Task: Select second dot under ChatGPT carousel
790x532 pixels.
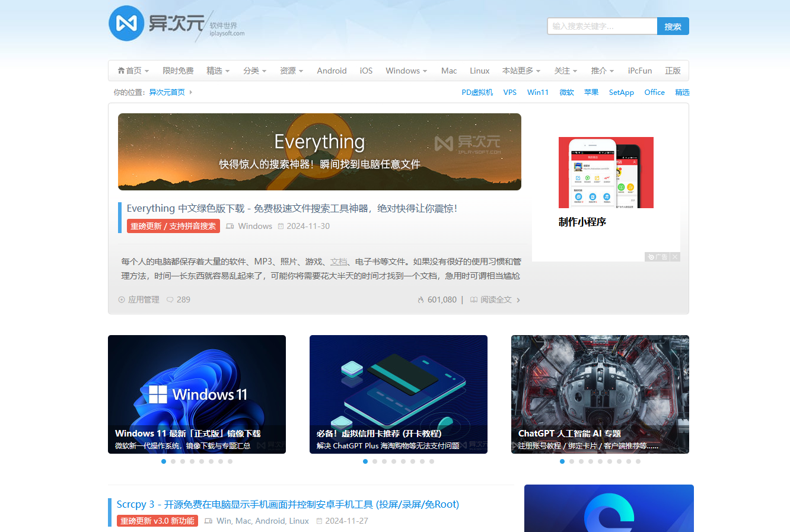Action: point(572,461)
